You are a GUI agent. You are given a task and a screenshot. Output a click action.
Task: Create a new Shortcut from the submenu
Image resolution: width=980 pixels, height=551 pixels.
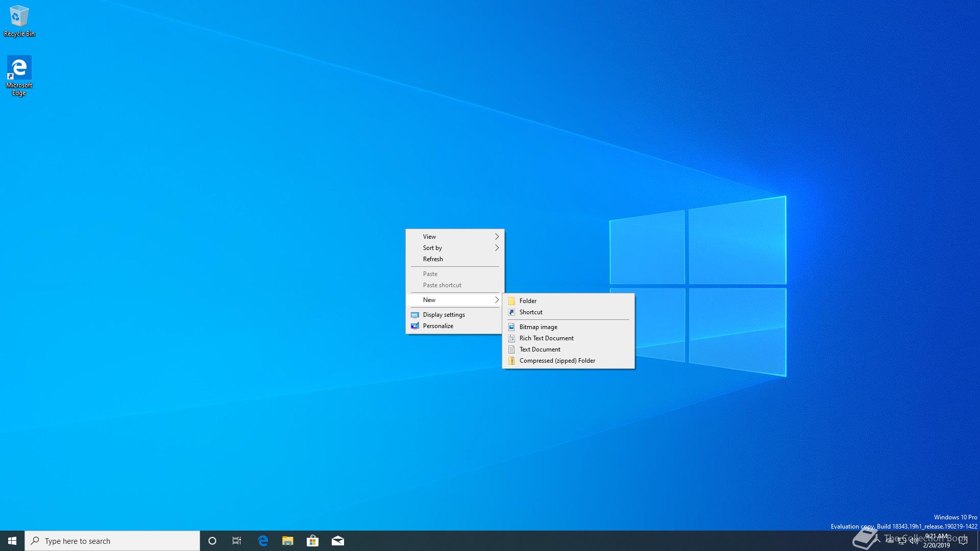tap(569, 312)
